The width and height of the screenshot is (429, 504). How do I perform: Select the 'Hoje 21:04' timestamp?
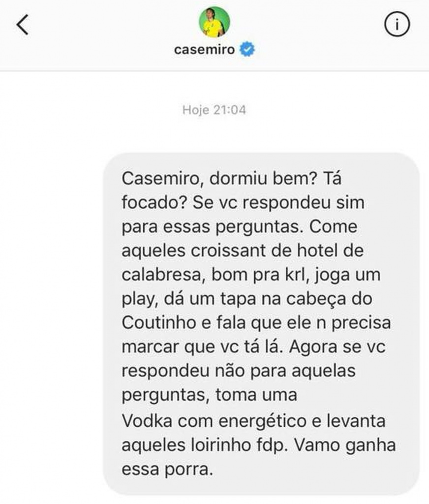coord(214,110)
